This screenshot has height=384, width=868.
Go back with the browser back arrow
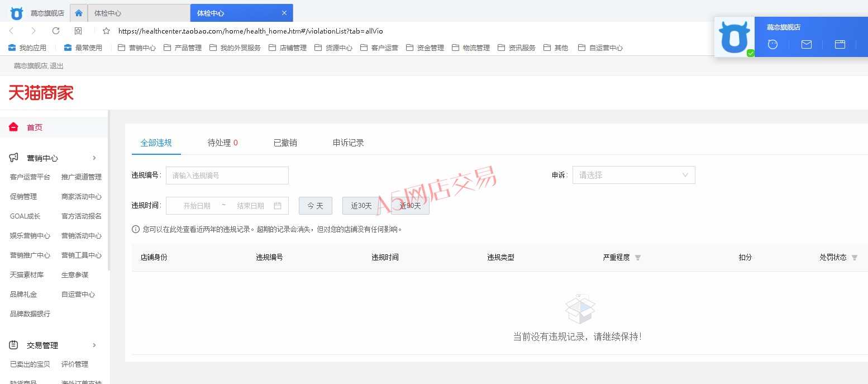[x=12, y=31]
